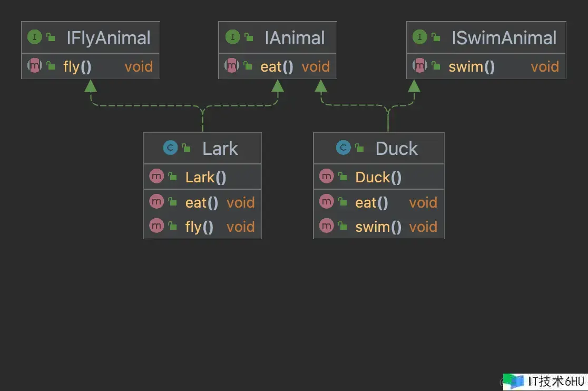The width and height of the screenshot is (588, 391).
Task: Select the Duck eat() method row
Action: [x=379, y=202]
